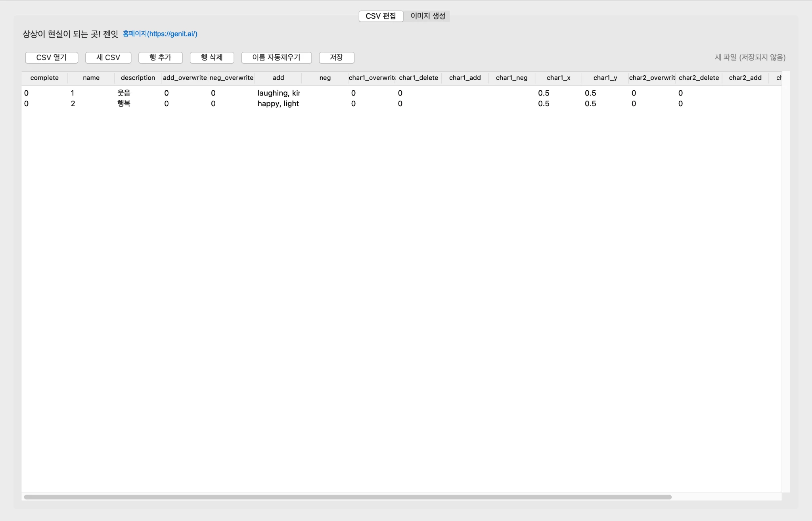
Task: Click the 저장 button
Action: click(x=336, y=57)
